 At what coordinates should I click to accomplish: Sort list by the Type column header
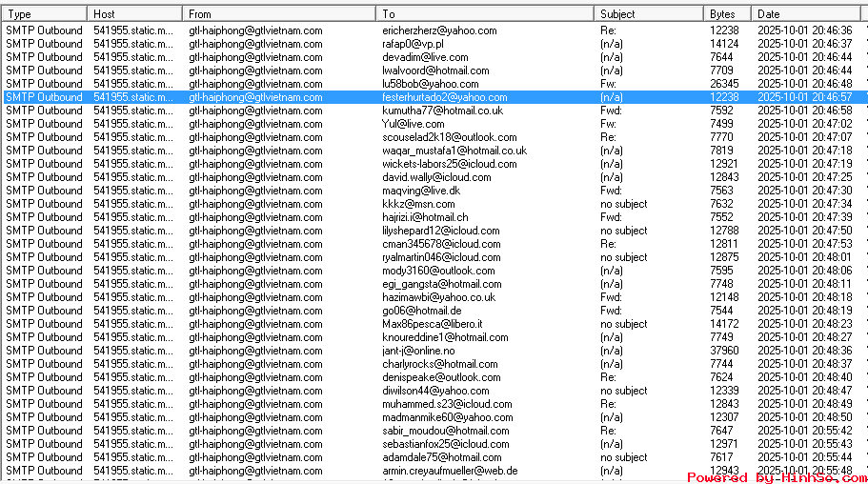pyautogui.click(x=44, y=14)
